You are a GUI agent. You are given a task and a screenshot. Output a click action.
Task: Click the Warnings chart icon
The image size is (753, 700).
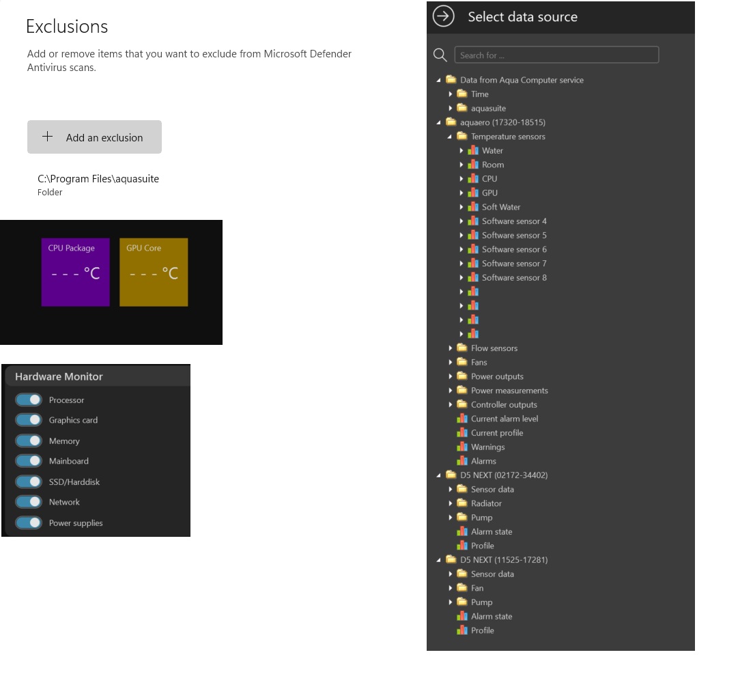462,447
